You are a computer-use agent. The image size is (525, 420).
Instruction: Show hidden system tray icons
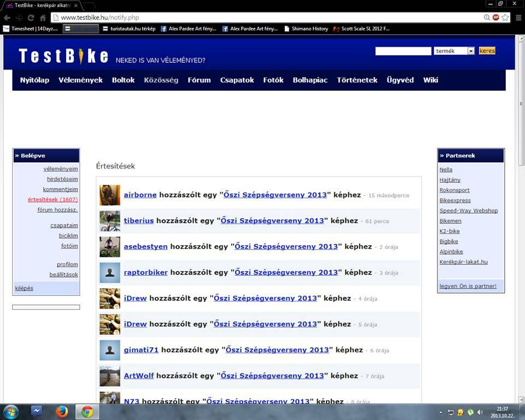click(x=441, y=412)
